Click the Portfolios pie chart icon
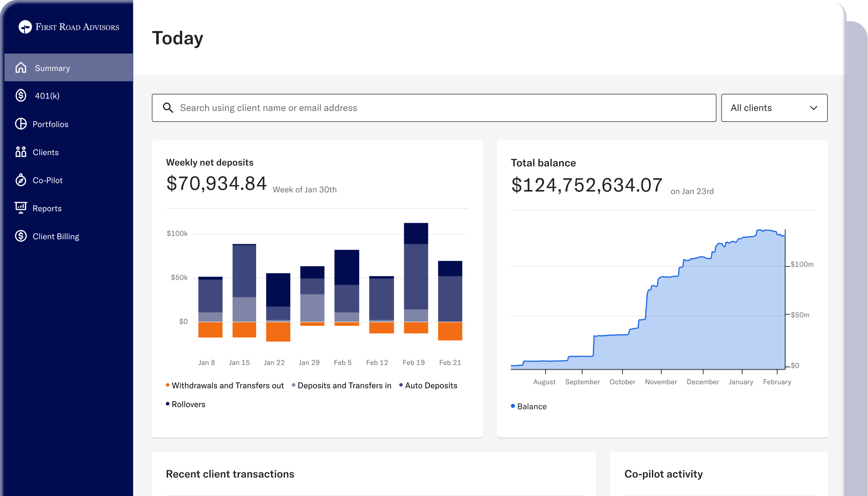The width and height of the screenshot is (868, 496). click(21, 124)
